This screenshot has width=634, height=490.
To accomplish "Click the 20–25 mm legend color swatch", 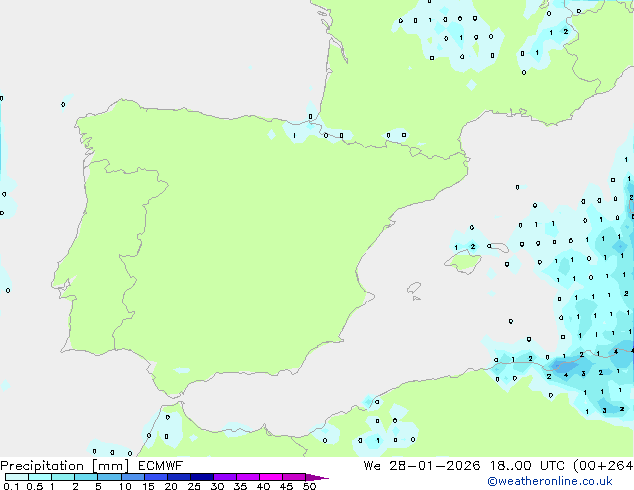I will coord(179,477).
